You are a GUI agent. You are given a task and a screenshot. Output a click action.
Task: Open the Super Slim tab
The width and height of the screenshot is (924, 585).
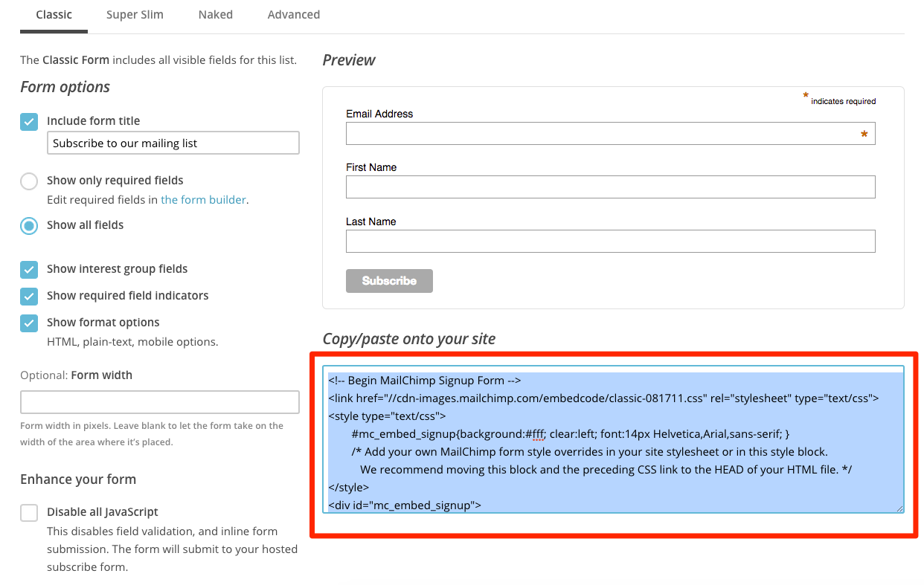pyautogui.click(x=135, y=15)
